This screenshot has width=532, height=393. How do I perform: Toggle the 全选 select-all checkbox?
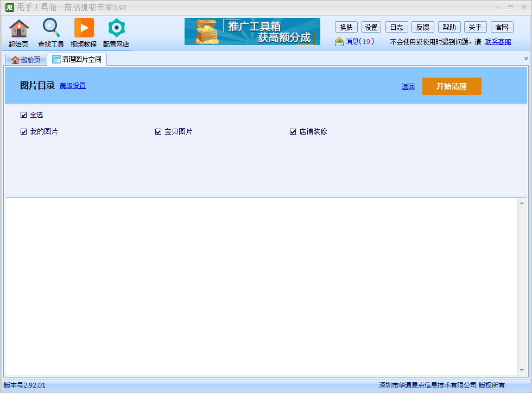tap(23, 115)
